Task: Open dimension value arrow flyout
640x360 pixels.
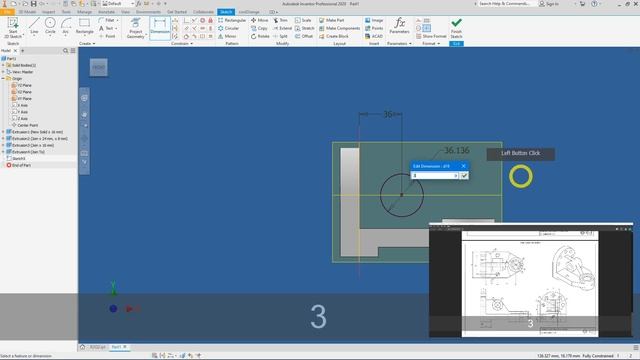Action: pos(456,176)
